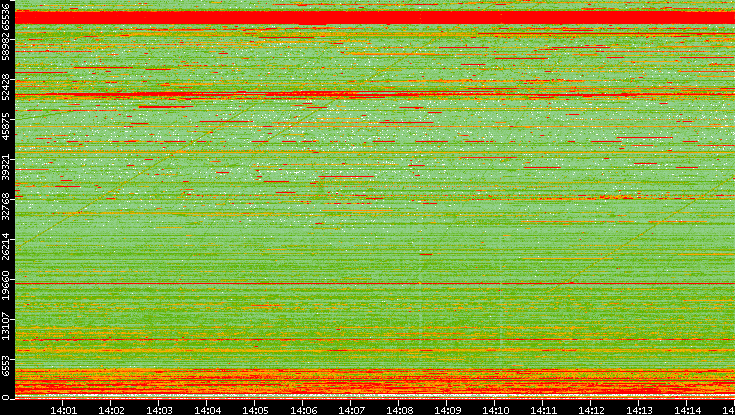This screenshot has height=415, width=735.
Task: Select the 14:03 tick on the time axis
Action: (x=159, y=409)
